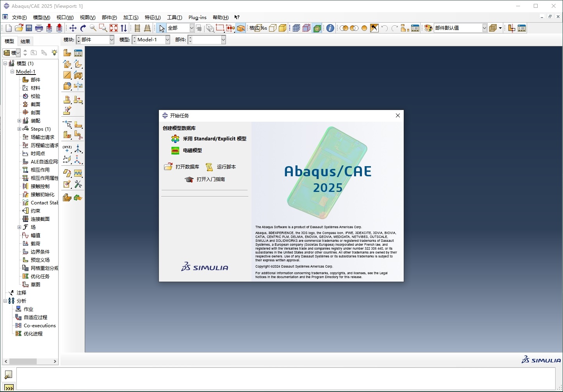Image resolution: width=563 pixels, height=392 pixels.
Task: Click the Pan View tool
Action: [x=73, y=28]
